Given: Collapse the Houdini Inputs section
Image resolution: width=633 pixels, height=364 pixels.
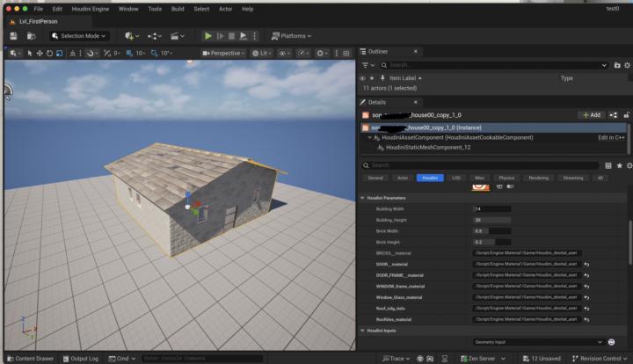Looking at the screenshot, I should pyautogui.click(x=362, y=331).
